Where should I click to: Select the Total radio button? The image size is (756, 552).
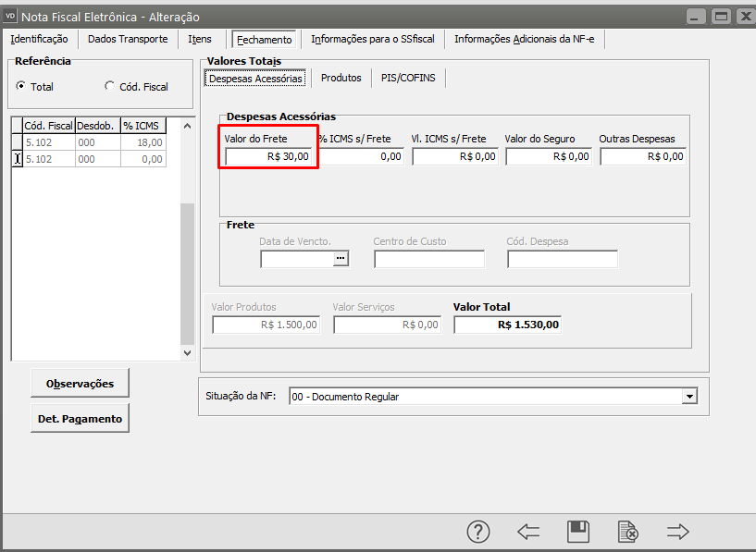click(x=21, y=87)
